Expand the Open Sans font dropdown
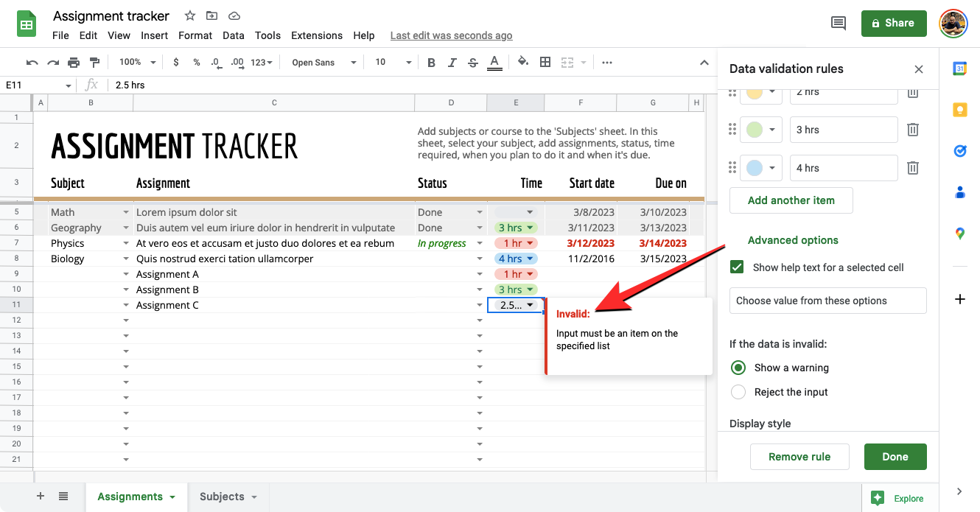Screen dimensions: 980x512 point(323,63)
